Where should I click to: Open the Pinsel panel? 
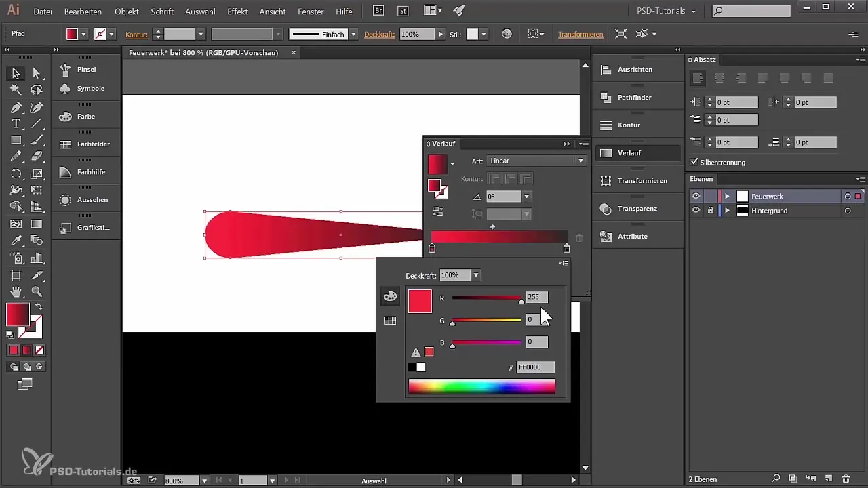(86, 69)
